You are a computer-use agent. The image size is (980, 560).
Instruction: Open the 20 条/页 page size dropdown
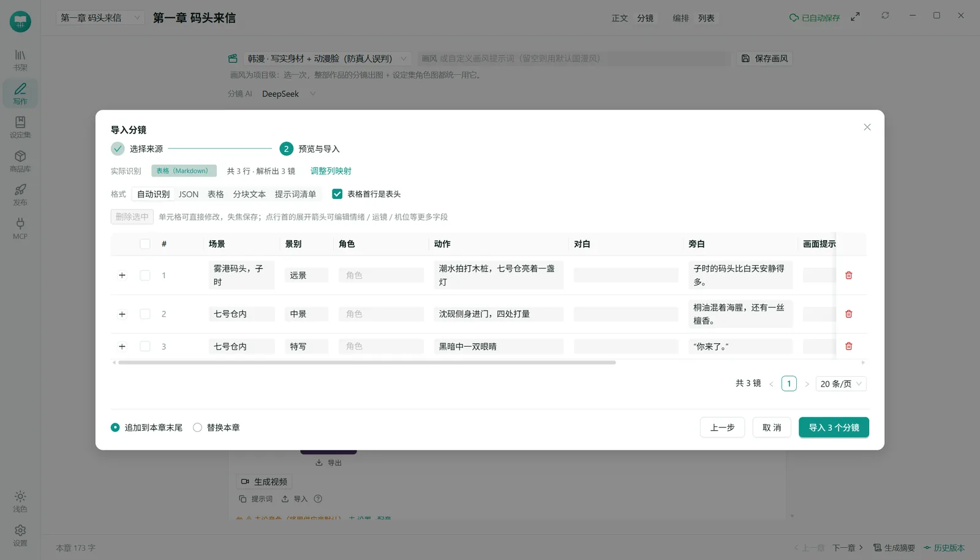pyautogui.click(x=841, y=384)
